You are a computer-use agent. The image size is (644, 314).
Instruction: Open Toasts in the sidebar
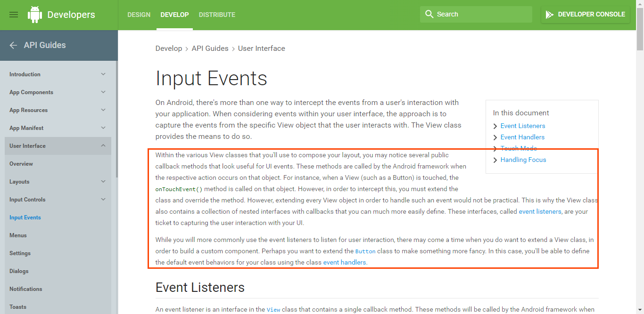pos(18,307)
